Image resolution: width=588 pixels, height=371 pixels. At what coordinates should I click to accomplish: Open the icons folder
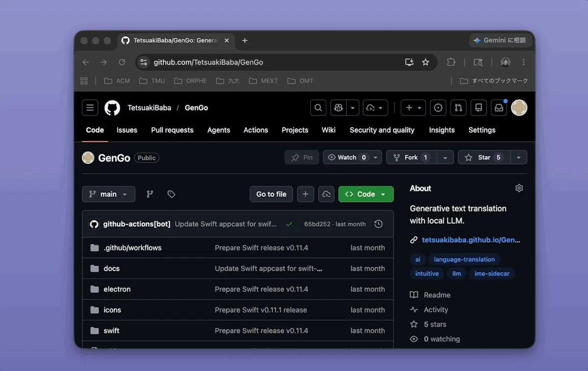[112, 310]
